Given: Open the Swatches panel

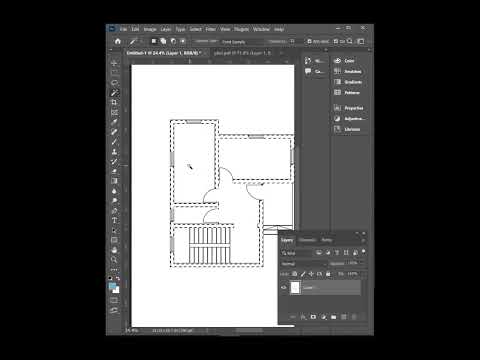Looking at the screenshot, I should (x=349, y=71).
